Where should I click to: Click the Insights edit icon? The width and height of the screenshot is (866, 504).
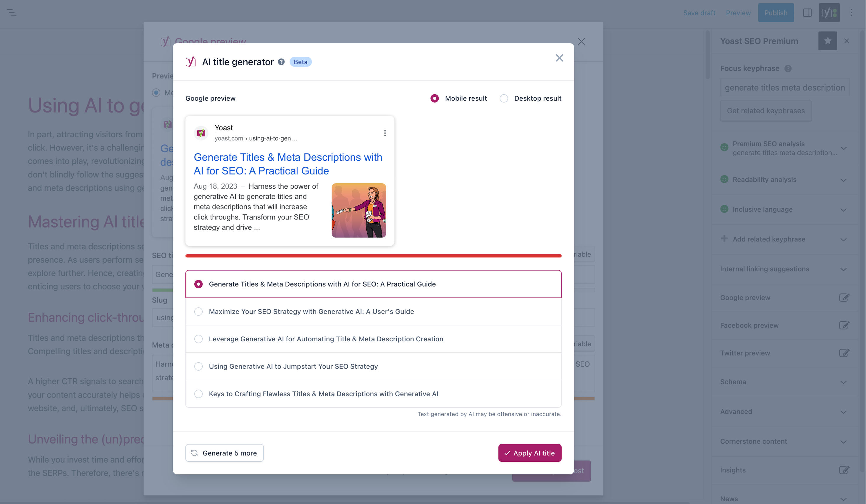click(844, 470)
